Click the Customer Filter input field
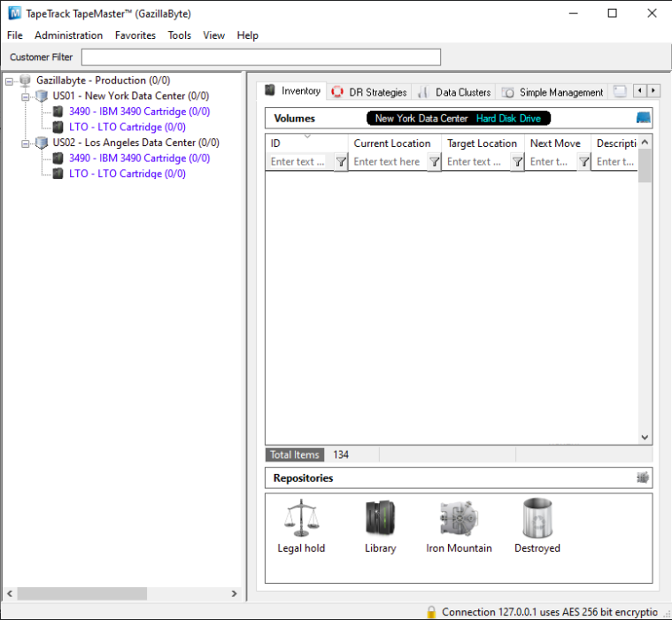Image resolution: width=672 pixels, height=620 pixels. pos(261,57)
